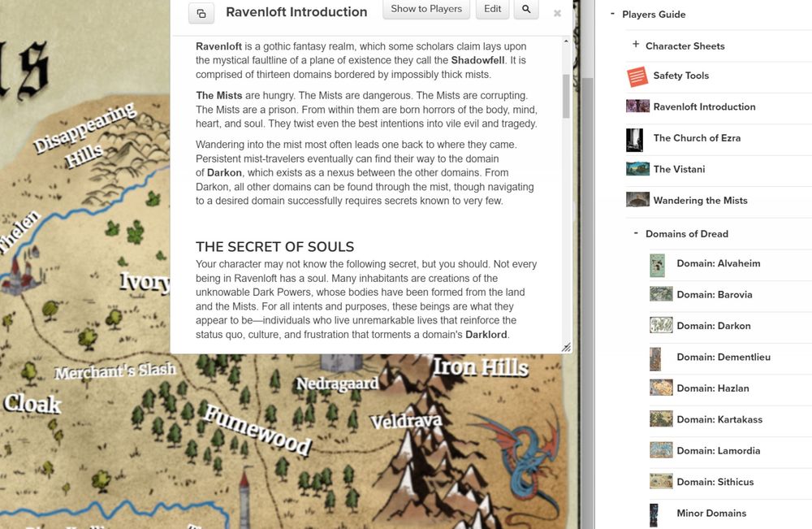Select Domain: Sithicus entry label
Screen dimensions: 812x529
click(715, 482)
